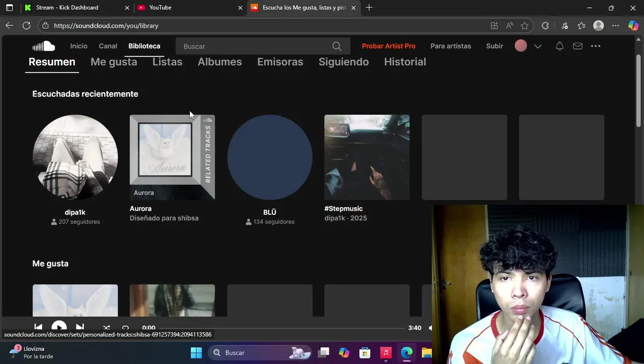Skip to the next track
644x364 pixels.
(80, 328)
